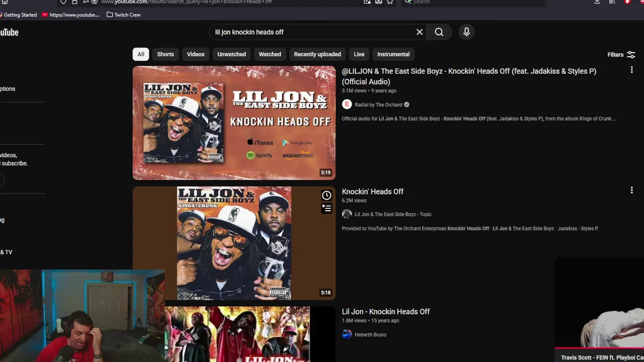This screenshot has width=644, height=362.
Task: Click the 5:19 duration badge on the first thumbnail
Action: pos(326,172)
